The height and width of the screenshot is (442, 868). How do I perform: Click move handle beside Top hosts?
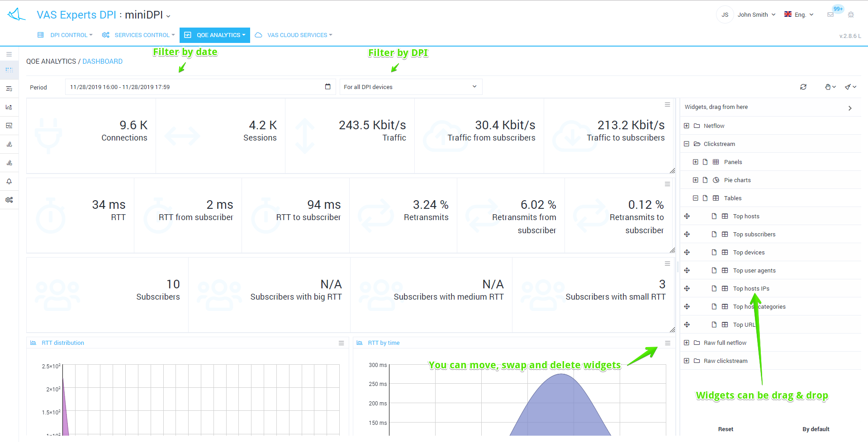tap(687, 216)
